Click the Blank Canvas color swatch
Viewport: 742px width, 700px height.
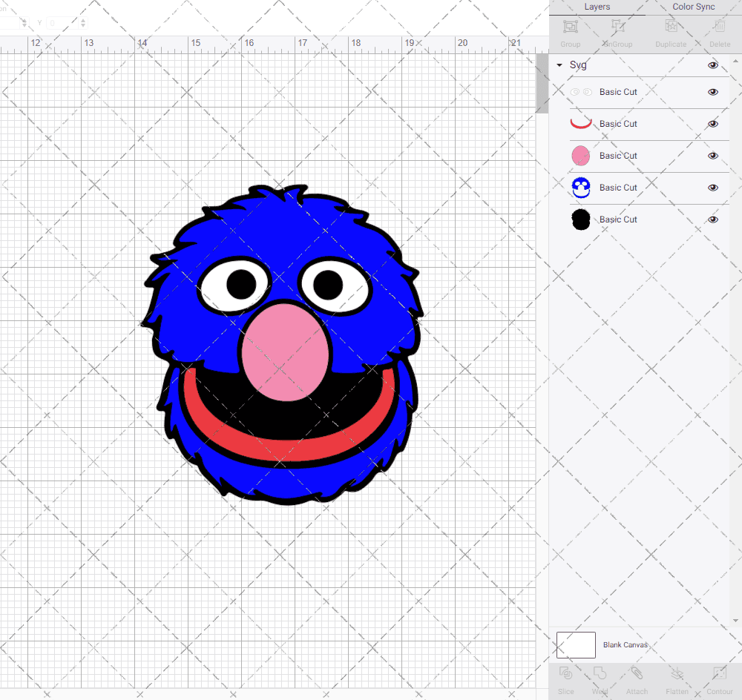(576, 644)
